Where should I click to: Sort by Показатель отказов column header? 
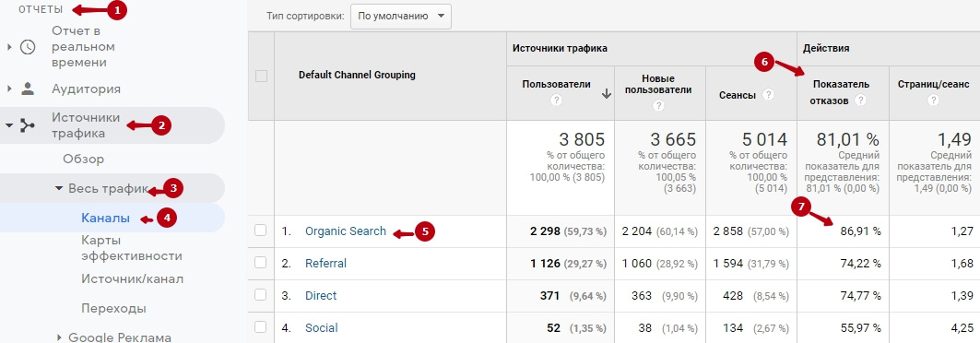pyautogui.click(x=841, y=92)
